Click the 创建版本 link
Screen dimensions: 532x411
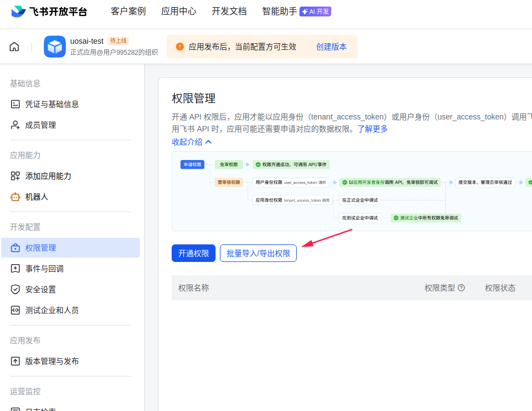coord(331,47)
